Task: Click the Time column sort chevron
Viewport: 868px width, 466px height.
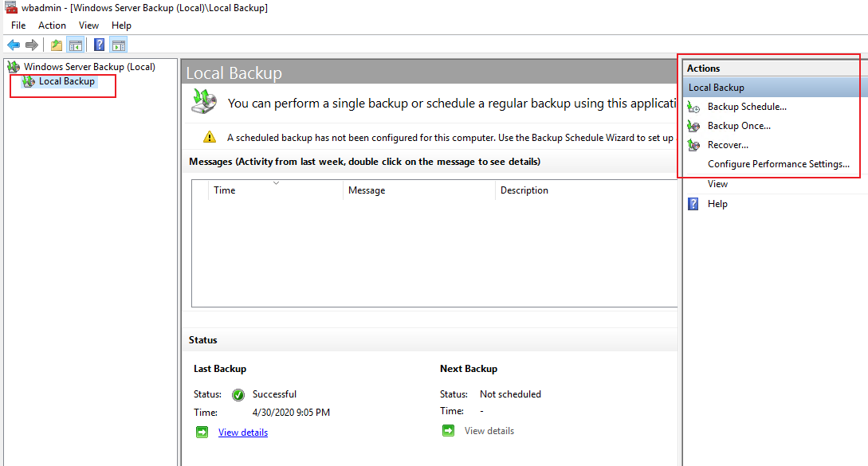Action: pos(276,183)
